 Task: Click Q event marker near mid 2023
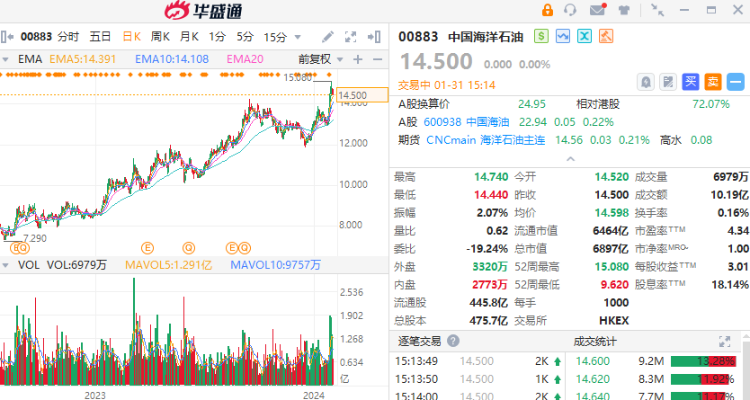[x=189, y=248]
